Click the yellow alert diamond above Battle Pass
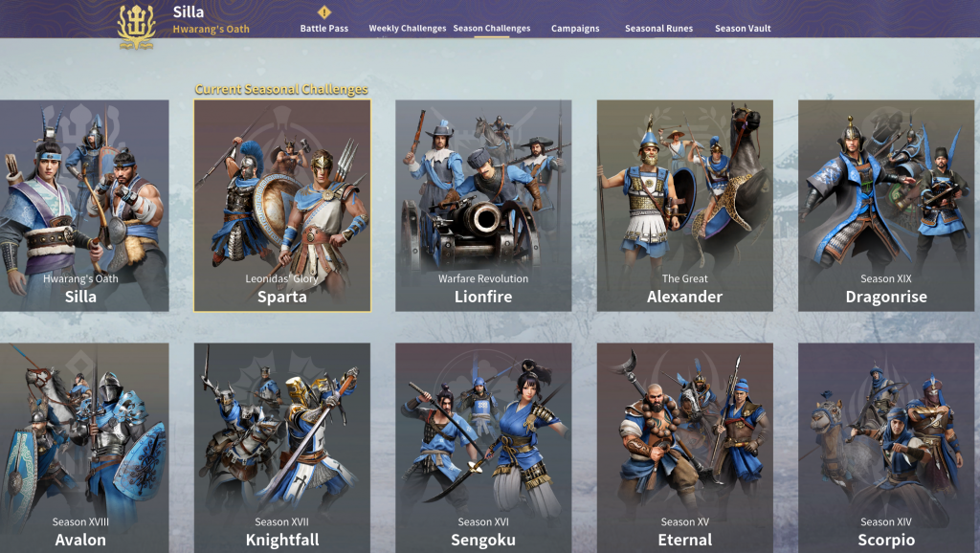The height and width of the screenshot is (553, 980). (323, 11)
